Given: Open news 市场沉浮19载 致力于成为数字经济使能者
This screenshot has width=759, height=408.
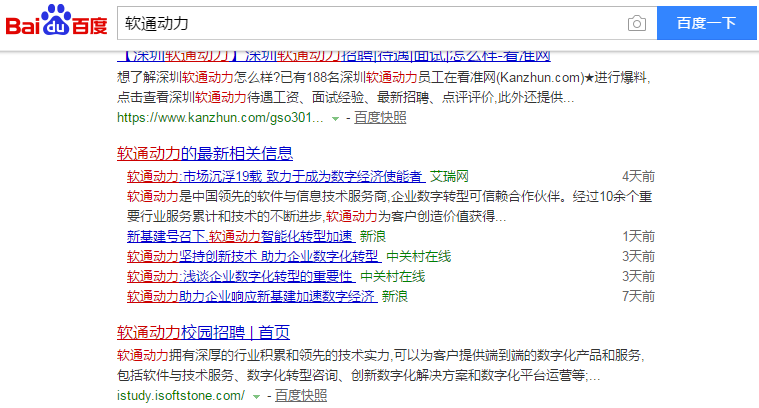Looking at the screenshot, I should click(276, 176).
